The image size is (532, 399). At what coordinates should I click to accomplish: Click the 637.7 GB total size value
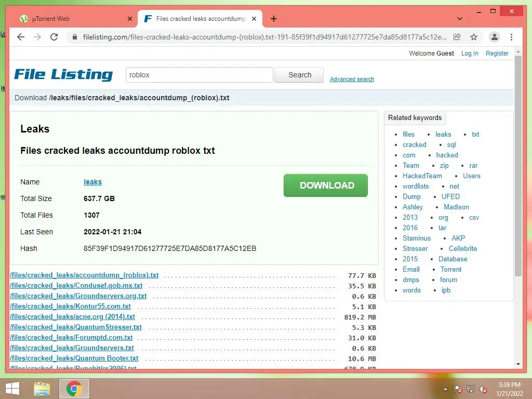tap(99, 198)
